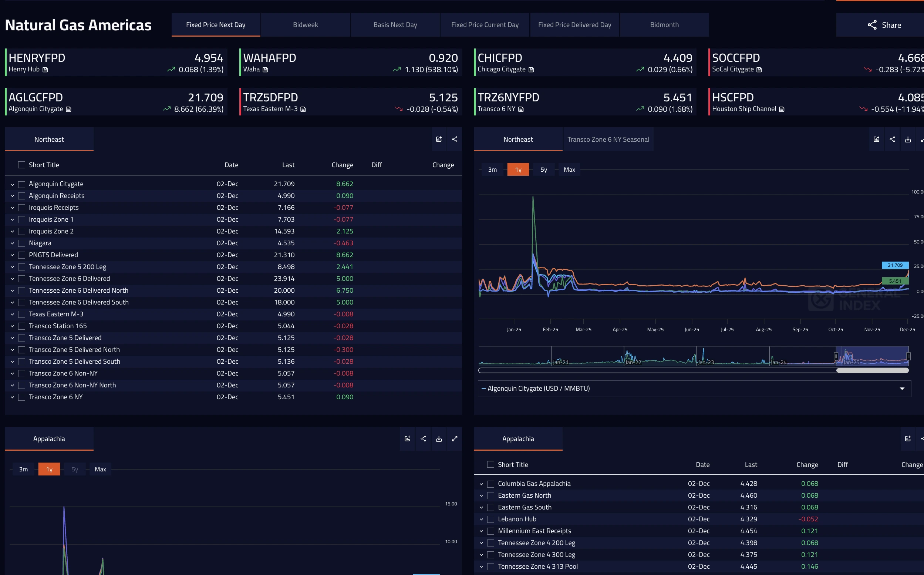Check the Lebanon Hub row checkbox

point(490,519)
